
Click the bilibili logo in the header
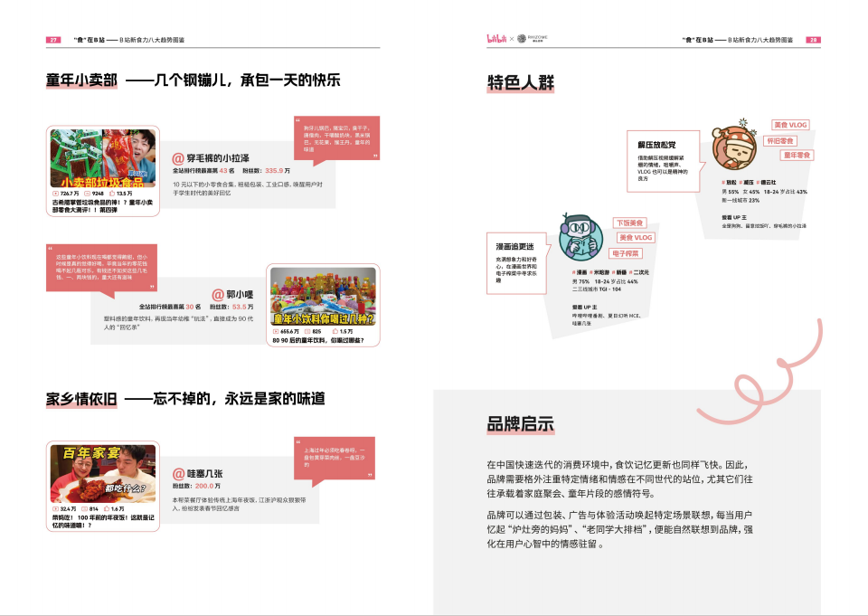(496, 40)
